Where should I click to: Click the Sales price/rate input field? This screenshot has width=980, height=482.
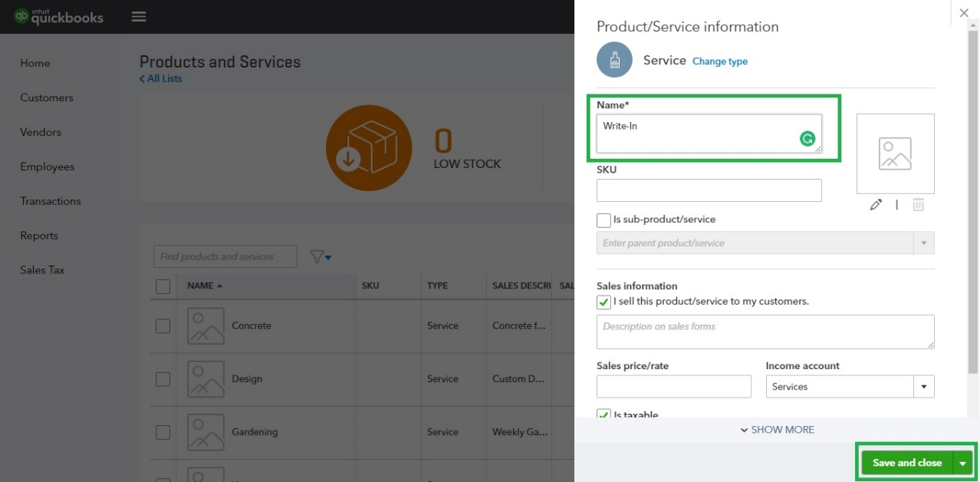674,387
